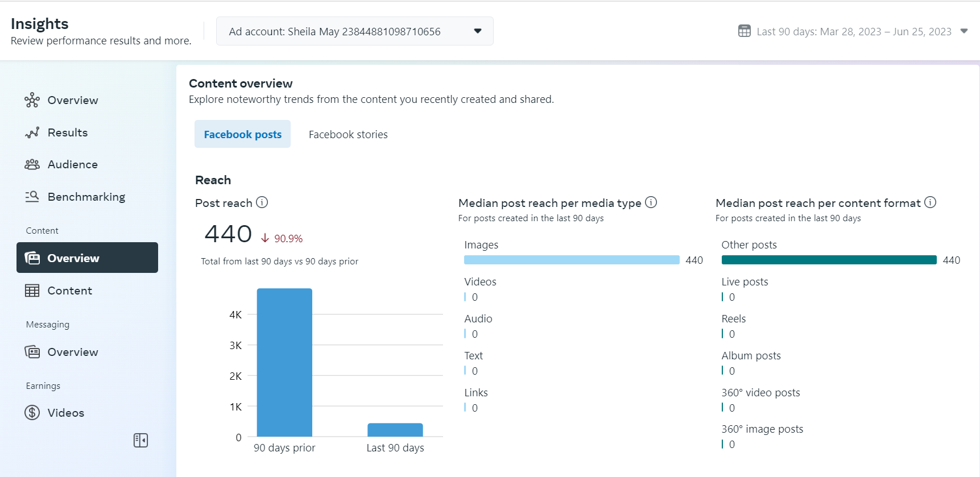The width and height of the screenshot is (980, 477).
Task: Click the red down arrow next to 90.9%
Action: pos(265,238)
